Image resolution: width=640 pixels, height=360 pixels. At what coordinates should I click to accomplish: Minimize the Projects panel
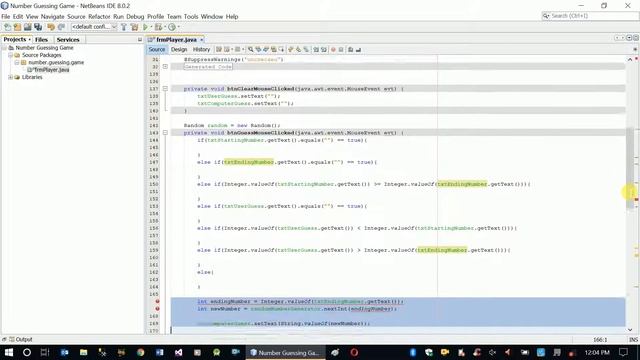coord(140,40)
